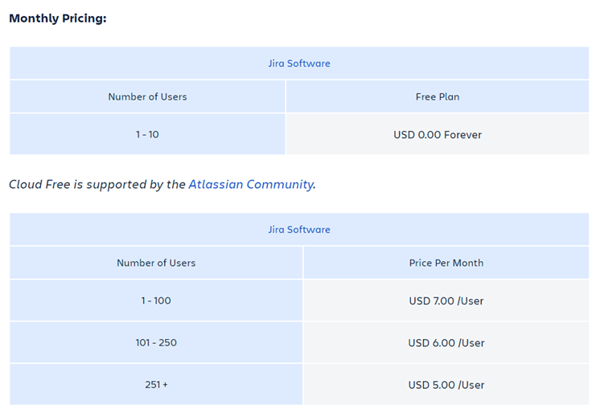The image size is (600, 417).
Task: Click the USD 7.00 /User price
Action: tap(446, 301)
